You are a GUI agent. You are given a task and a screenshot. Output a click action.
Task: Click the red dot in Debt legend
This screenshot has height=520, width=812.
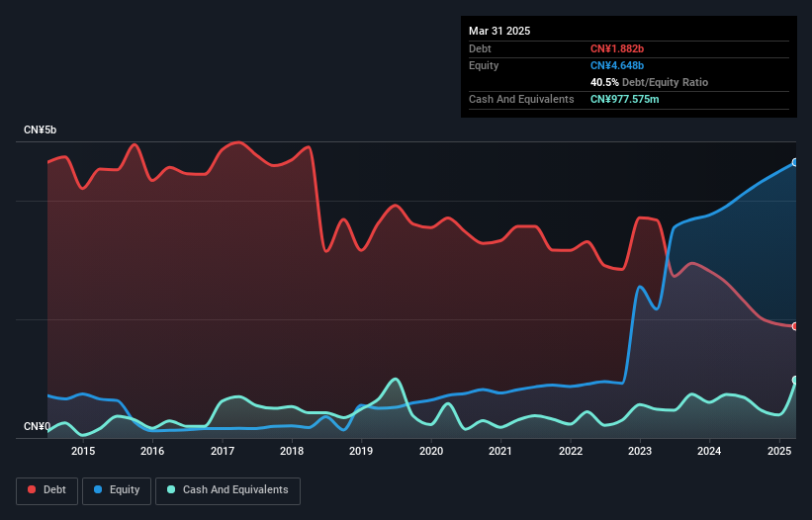(x=33, y=490)
